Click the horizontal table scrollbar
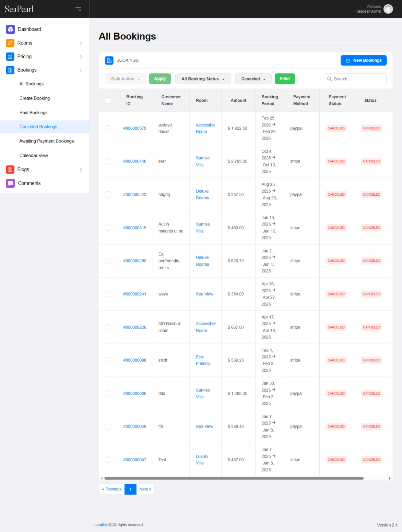This screenshot has width=402, height=532. pos(233,478)
